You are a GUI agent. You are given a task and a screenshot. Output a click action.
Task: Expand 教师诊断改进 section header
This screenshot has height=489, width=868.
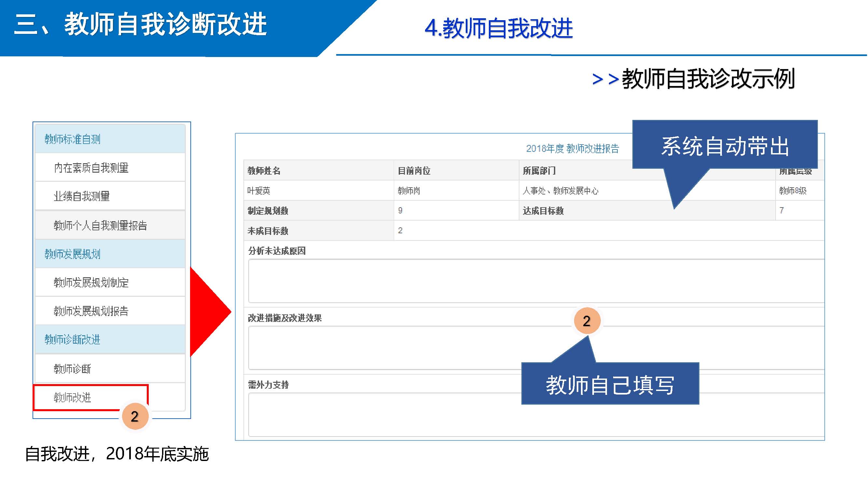pos(73,339)
